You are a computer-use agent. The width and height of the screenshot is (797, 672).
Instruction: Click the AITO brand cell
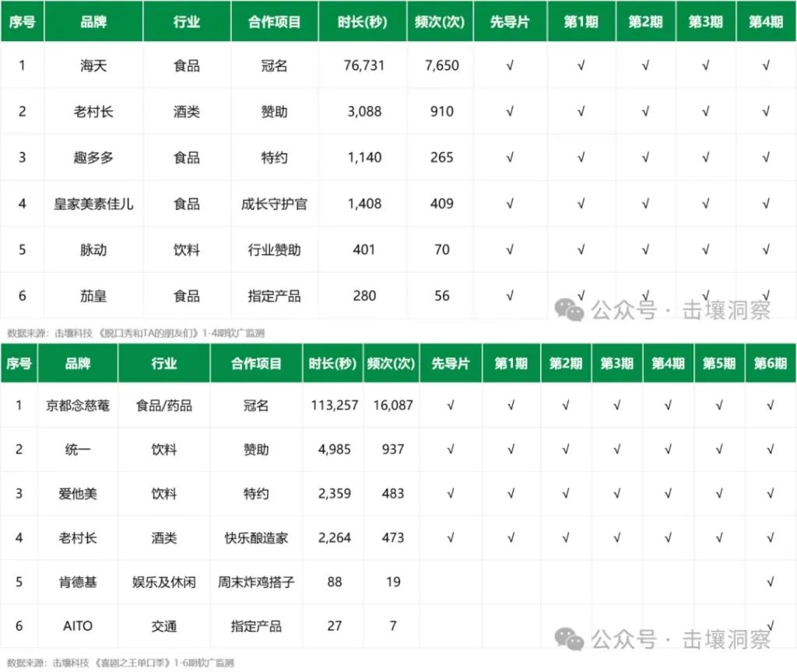point(78,625)
